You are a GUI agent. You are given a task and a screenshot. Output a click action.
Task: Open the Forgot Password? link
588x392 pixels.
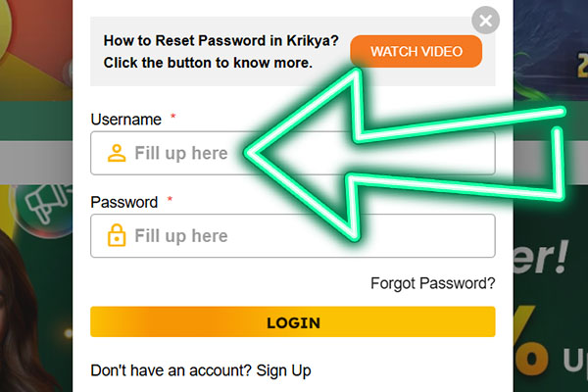[432, 283]
